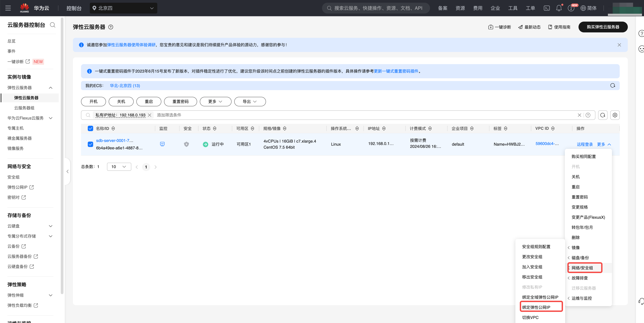Select 变更规格 in the row menu

click(x=580, y=207)
